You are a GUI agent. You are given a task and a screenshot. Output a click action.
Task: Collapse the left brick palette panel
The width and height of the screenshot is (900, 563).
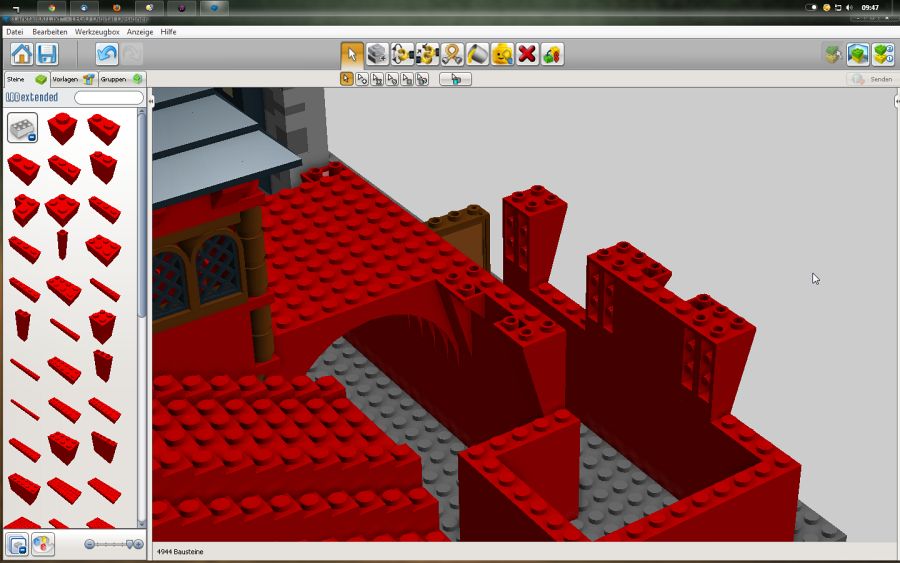149,100
